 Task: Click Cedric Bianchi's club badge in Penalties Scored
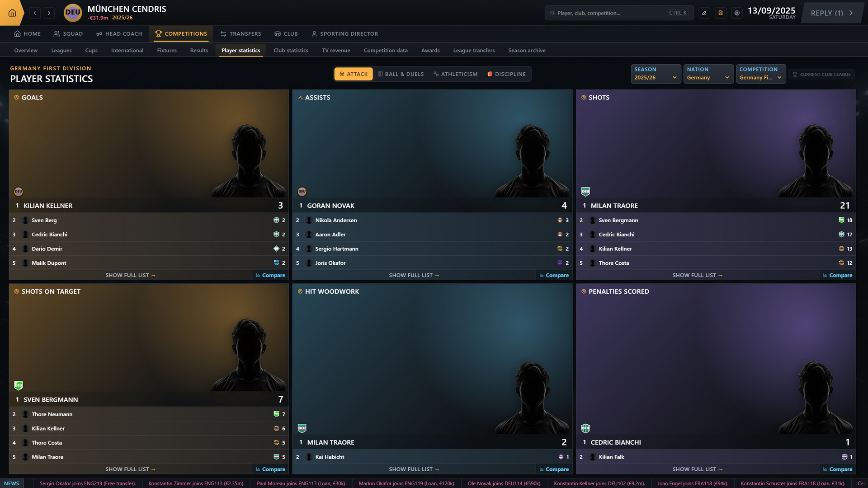tap(585, 428)
